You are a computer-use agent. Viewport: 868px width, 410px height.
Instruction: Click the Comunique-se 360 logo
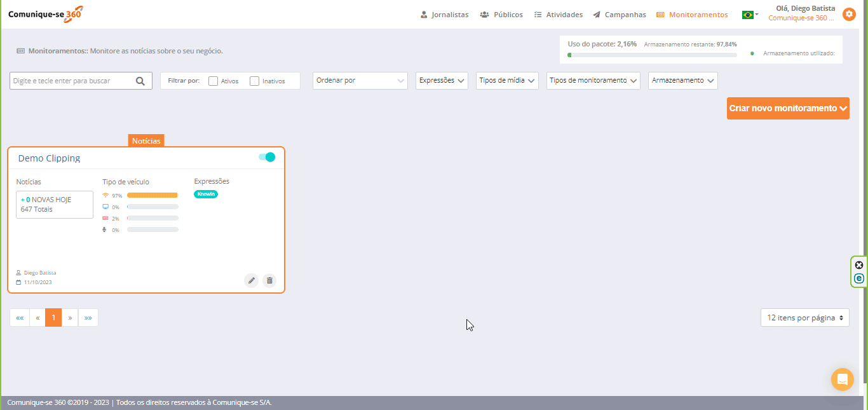click(45, 14)
